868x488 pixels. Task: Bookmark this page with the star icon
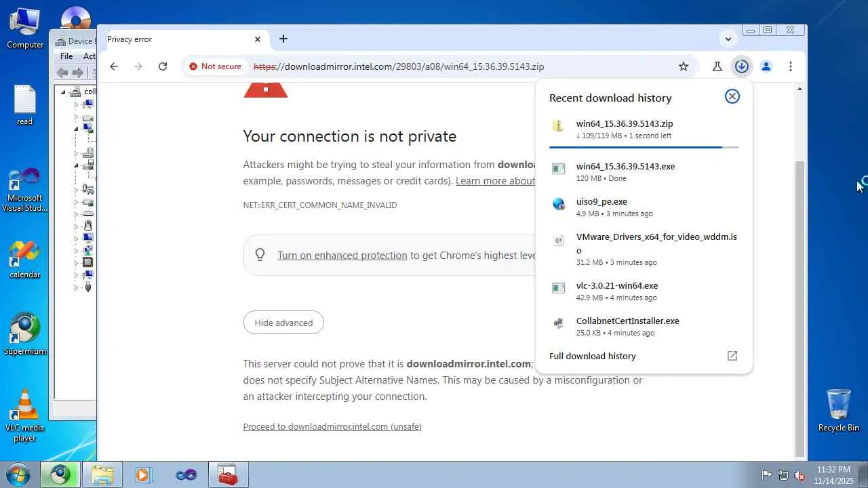(684, 66)
